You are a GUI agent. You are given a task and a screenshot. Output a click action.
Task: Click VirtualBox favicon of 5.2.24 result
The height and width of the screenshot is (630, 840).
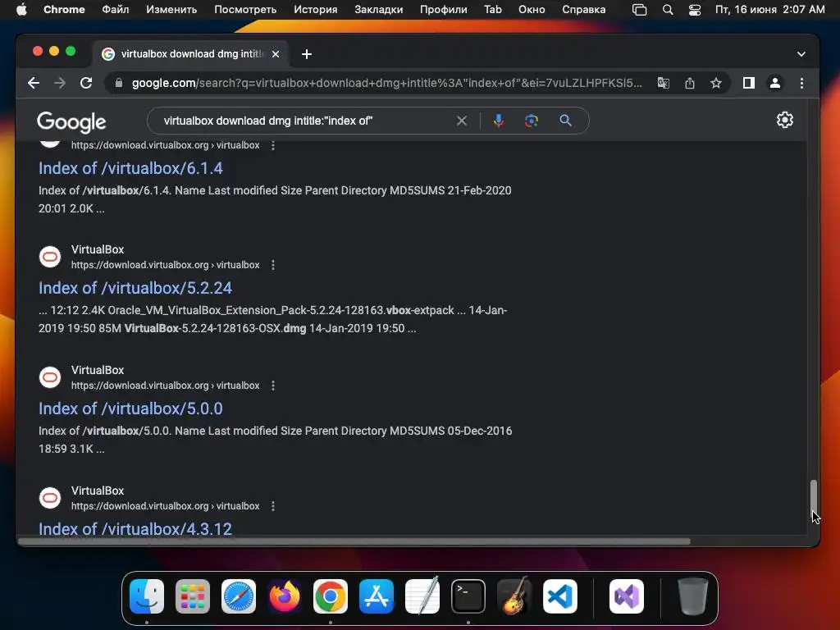tap(50, 257)
